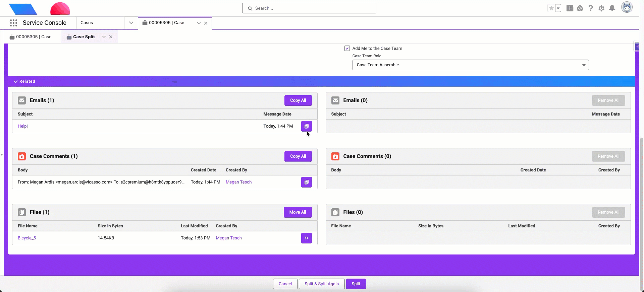This screenshot has height=292, width=644.
Task: Open the Cases navigation item
Action: [87, 23]
